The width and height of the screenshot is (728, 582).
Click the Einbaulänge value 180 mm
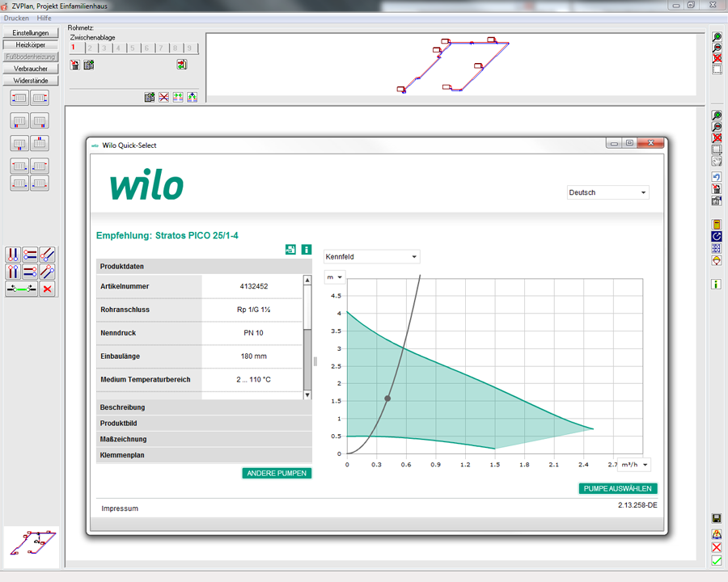point(254,356)
